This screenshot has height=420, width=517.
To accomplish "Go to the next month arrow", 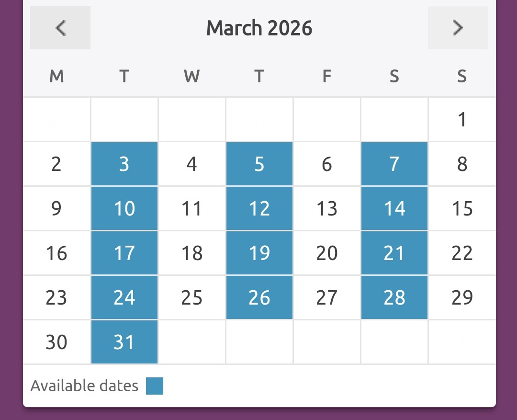I will point(458,28).
